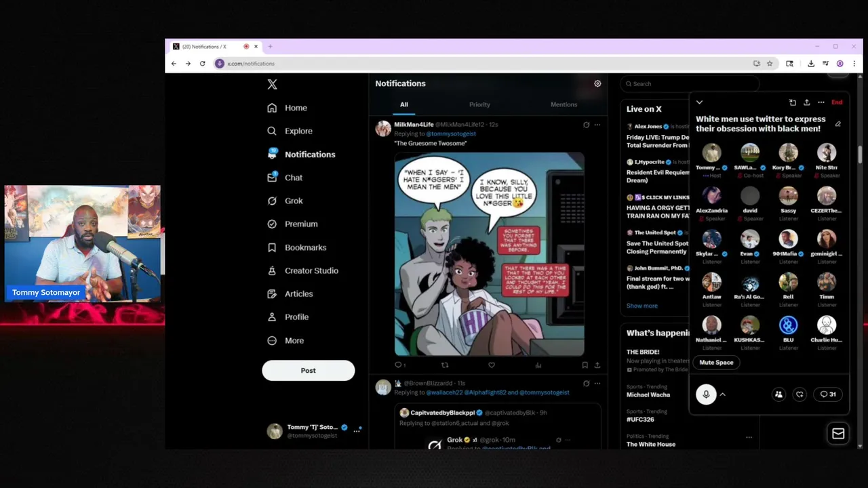This screenshot has width=868, height=488.
Task: Open the Chrome profile avatar icon
Action: (840, 64)
